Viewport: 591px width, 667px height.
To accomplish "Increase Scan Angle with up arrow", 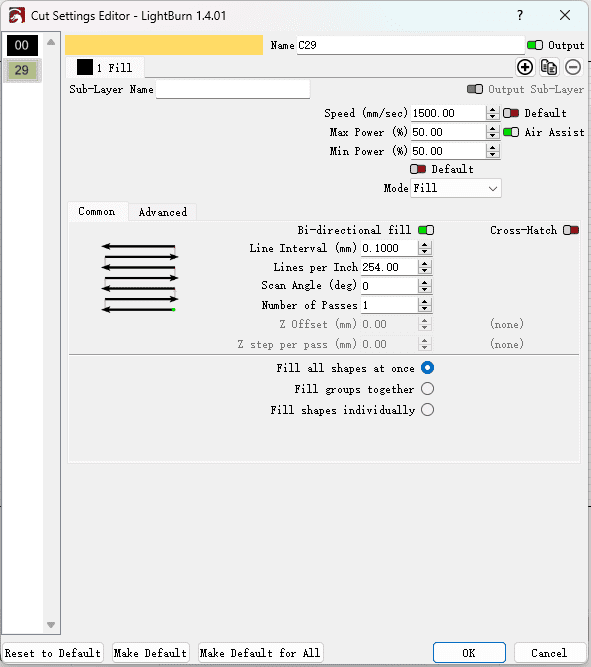I will pos(425,282).
